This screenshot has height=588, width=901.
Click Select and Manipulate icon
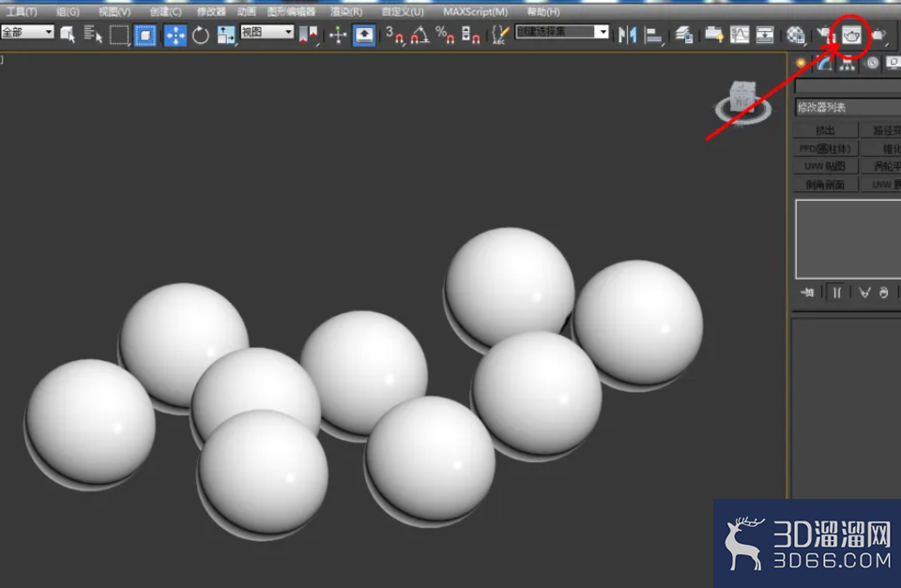pos(338,35)
